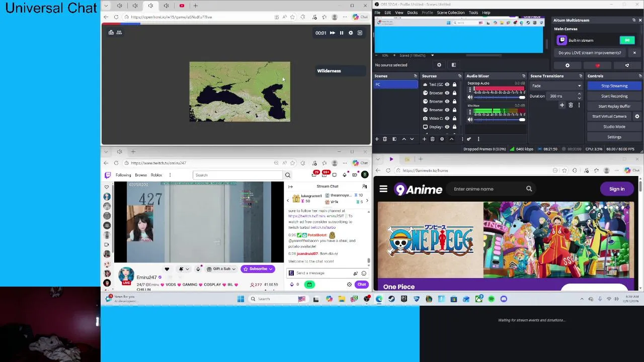
Task: Add a new scene in OBS Scenes dock
Action: 377,139
